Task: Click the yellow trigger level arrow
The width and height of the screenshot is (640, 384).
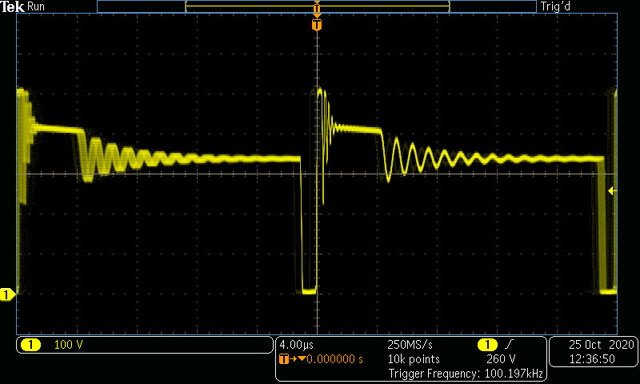Action: [612, 191]
